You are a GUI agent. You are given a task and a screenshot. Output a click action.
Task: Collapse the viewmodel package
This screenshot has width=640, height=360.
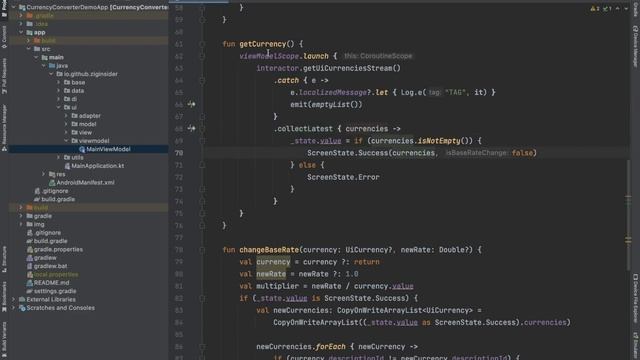[x=66, y=141]
